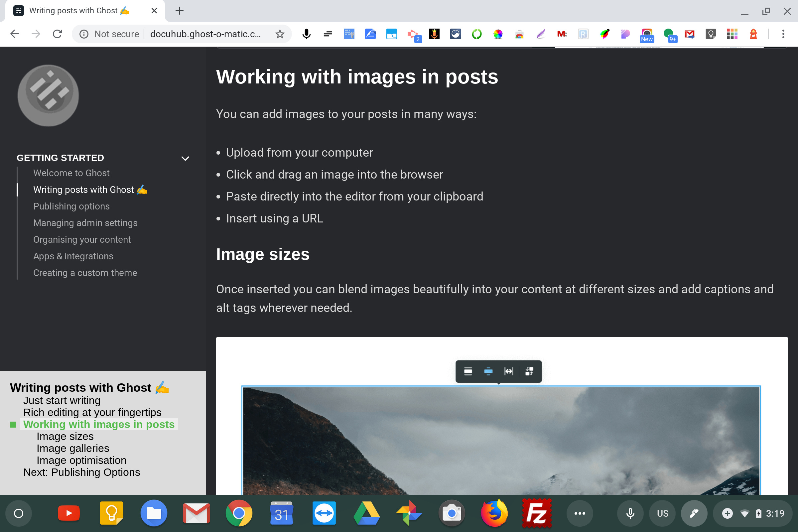This screenshot has width=798, height=532.
Task: Open Apps & integrations in sidebar
Action: (x=73, y=256)
